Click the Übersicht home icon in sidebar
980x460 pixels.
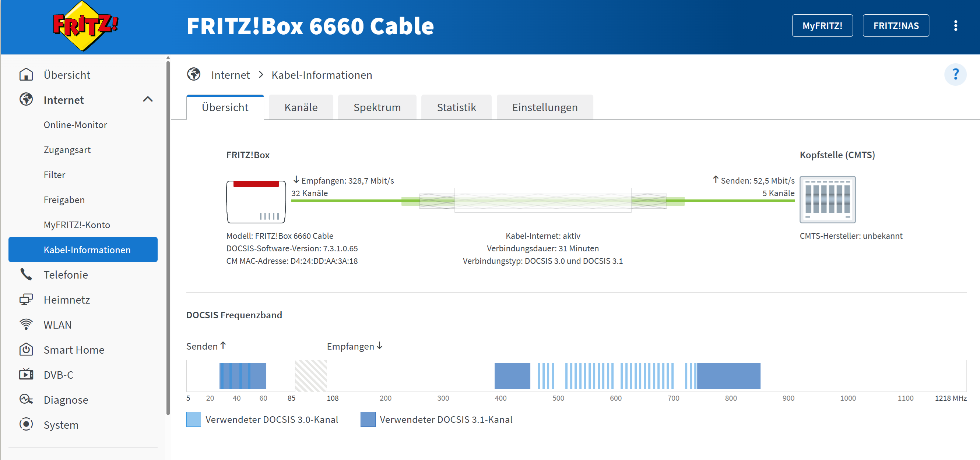tap(26, 74)
